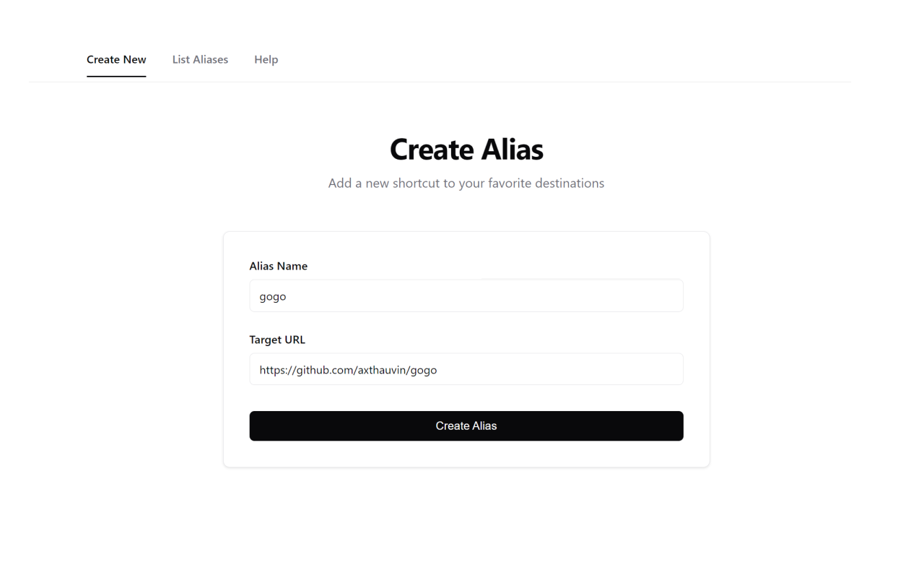Click the shortcut description subtitle text
The image size is (924, 578).
point(466,183)
